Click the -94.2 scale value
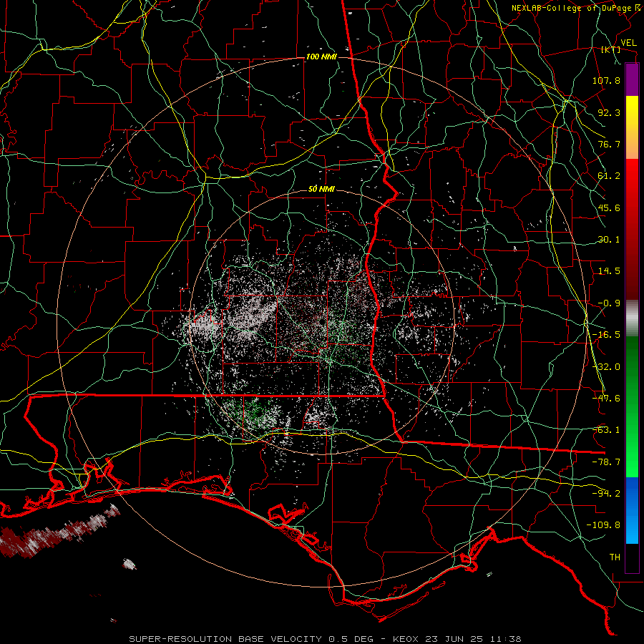644x644 pixels. (606, 494)
